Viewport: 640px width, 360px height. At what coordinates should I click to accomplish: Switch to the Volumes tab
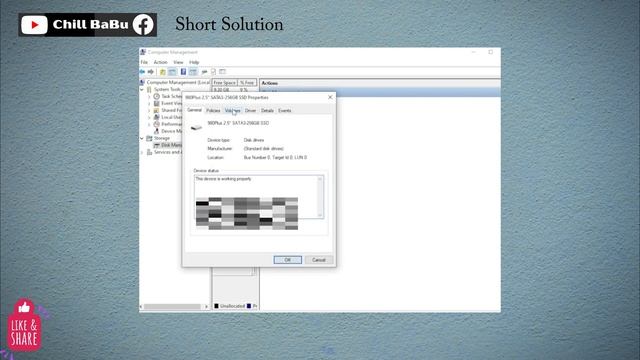click(x=233, y=111)
